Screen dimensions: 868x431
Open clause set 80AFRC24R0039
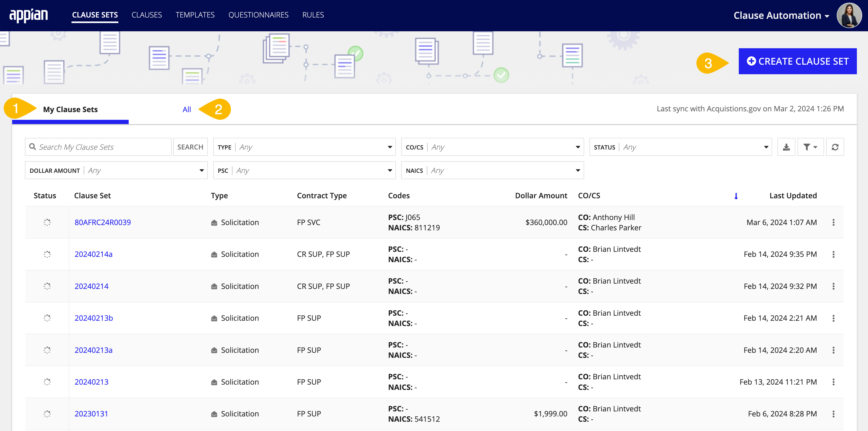point(103,223)
